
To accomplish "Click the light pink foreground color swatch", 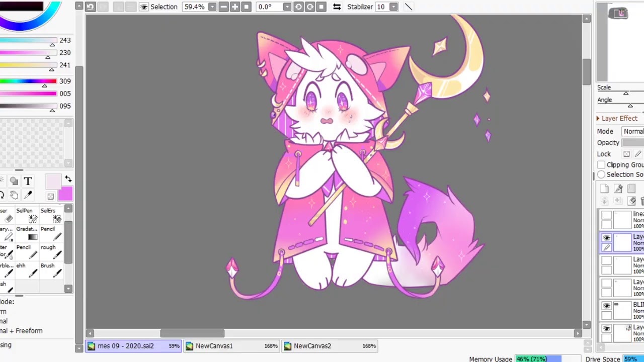I will [53, 182].
